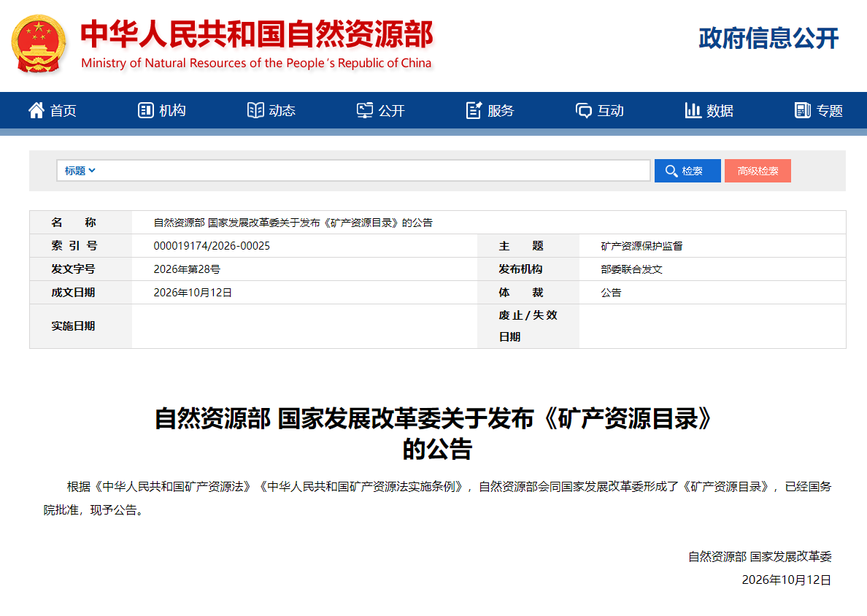
Task: Click the 主题 label cell
Action: click(528, 246)
